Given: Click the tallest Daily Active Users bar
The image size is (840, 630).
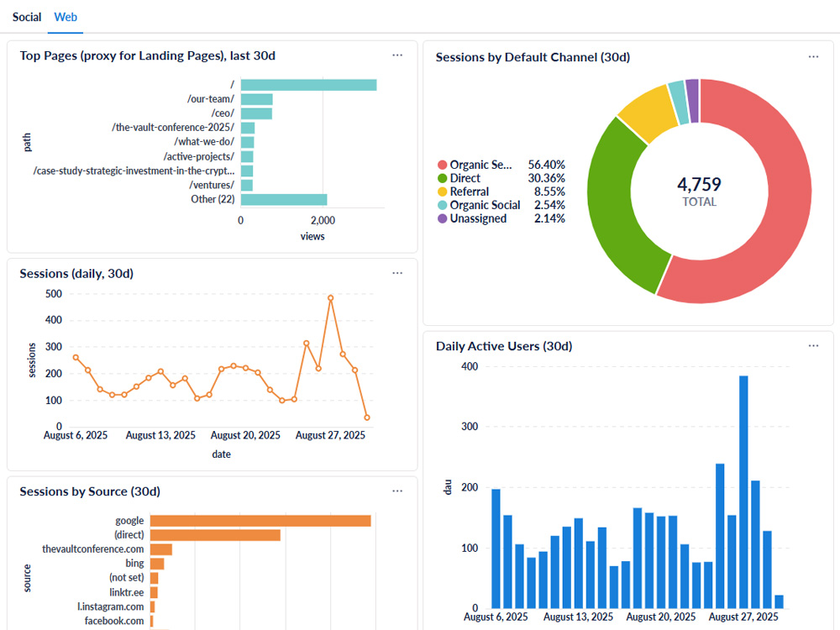Looking at the screenshot, I should [743, 491].
